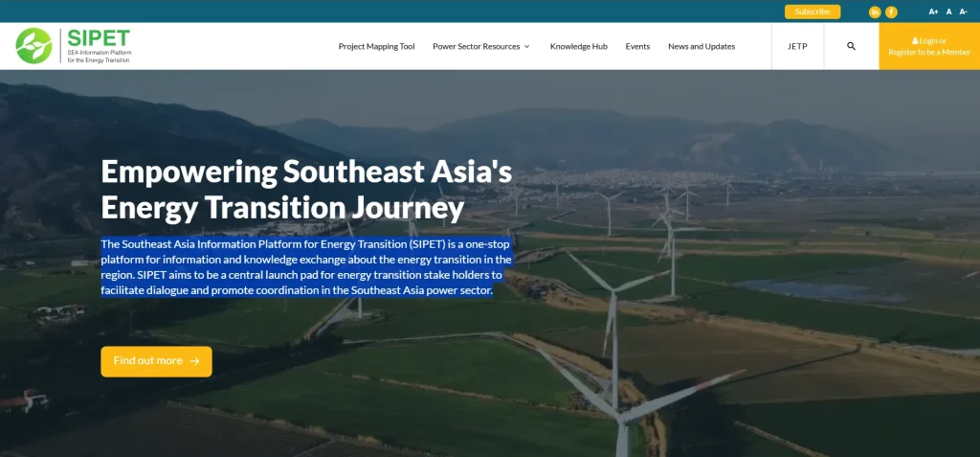Viewport: 980px width, 457px height.
Task: Open the Power Sector Resources menu
Action: [x=477, y=46]
